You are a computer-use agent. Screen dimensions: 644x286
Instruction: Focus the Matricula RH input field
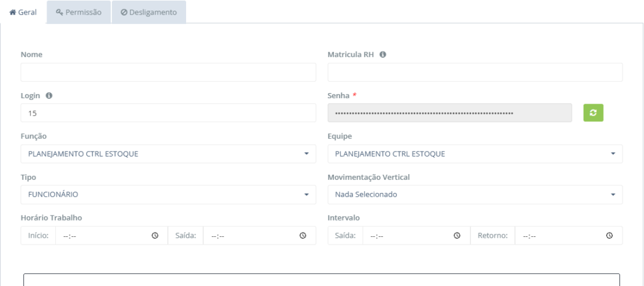pos(475,72)
